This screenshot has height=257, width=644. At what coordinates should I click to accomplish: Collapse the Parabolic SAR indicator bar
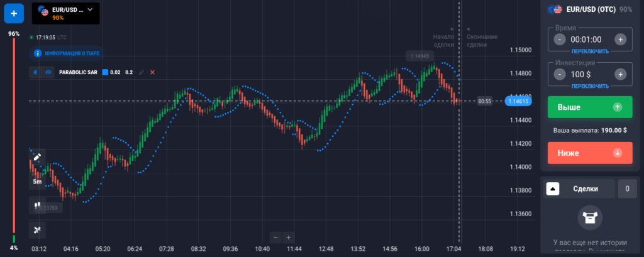point(35,72)
